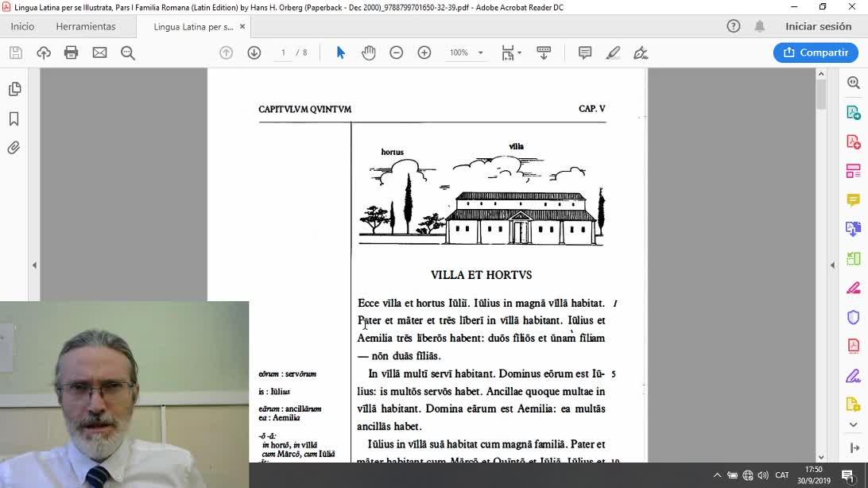868x488 pixels.
Task: Open the yellow send-for-signature tool in the right pane
Action: pyautogui.click(x=853, y=405)
